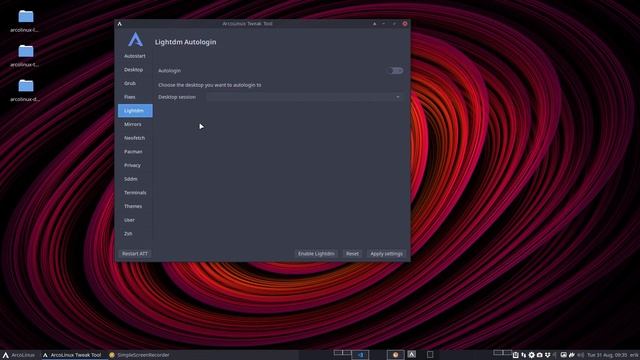Click the picture tray icon near clock
Image resolution: width=640 pixels, height=360 pixels.
(564, 355)
